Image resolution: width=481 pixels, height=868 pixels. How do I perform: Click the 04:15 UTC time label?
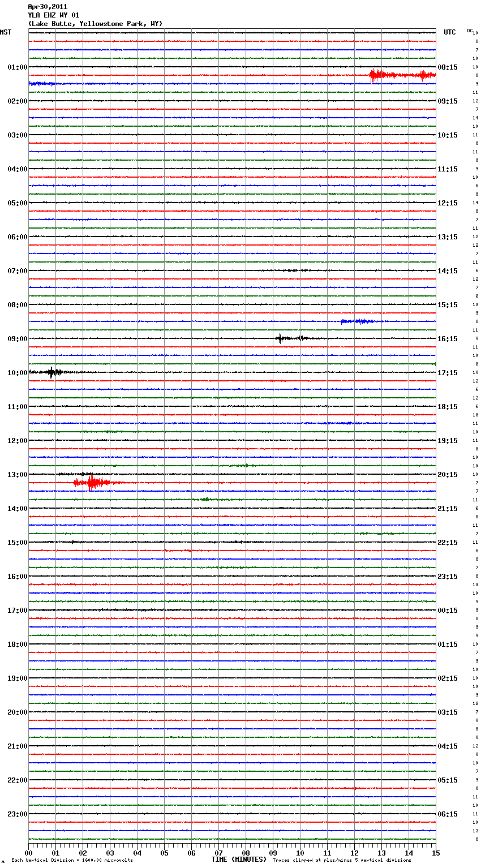448,746
